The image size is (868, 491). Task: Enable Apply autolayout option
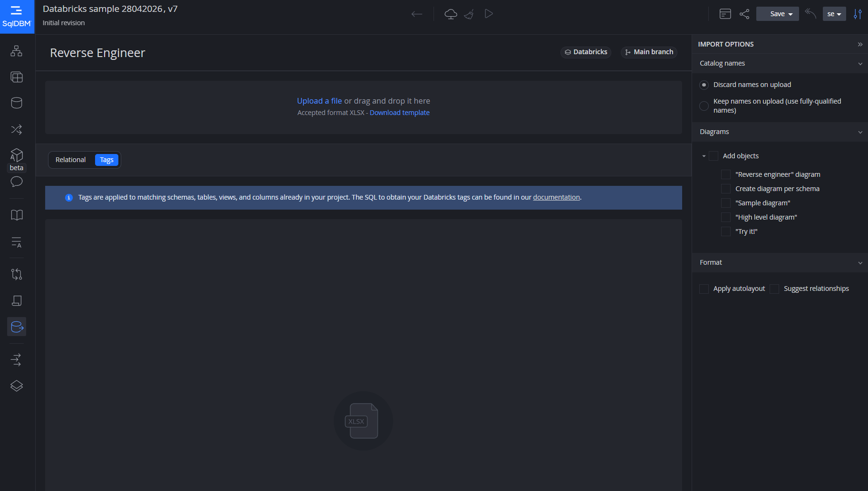click(704, 289)
